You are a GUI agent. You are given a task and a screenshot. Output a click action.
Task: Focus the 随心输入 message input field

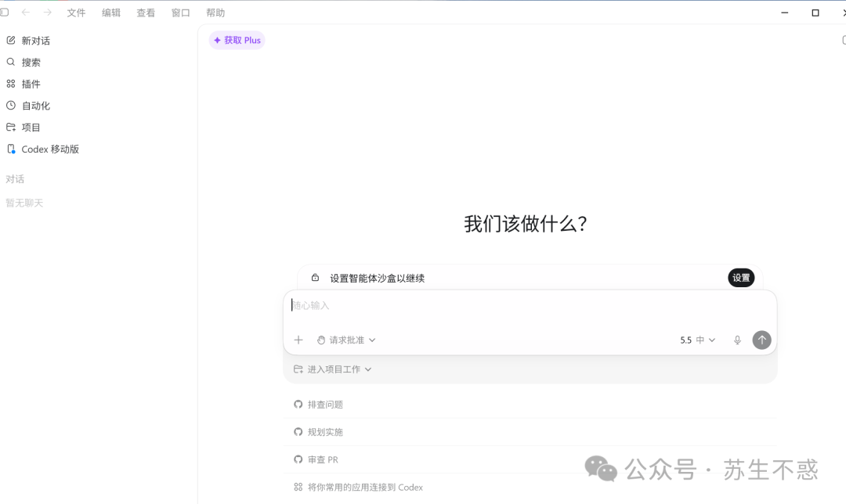(530, 306)
